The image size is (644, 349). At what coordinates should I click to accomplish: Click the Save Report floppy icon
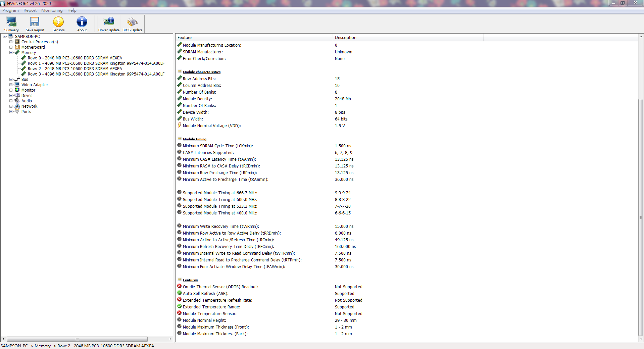[35, 22]
